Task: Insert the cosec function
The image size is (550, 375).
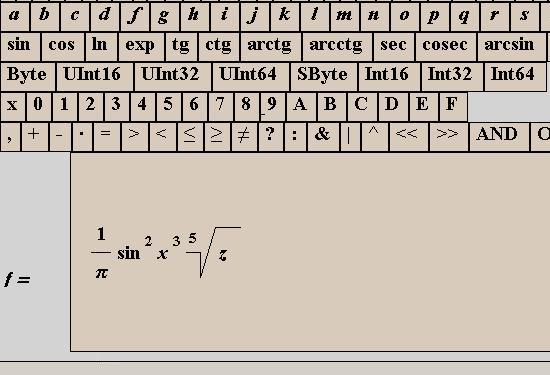Action: pyautogui.click(x=445, y=47)
